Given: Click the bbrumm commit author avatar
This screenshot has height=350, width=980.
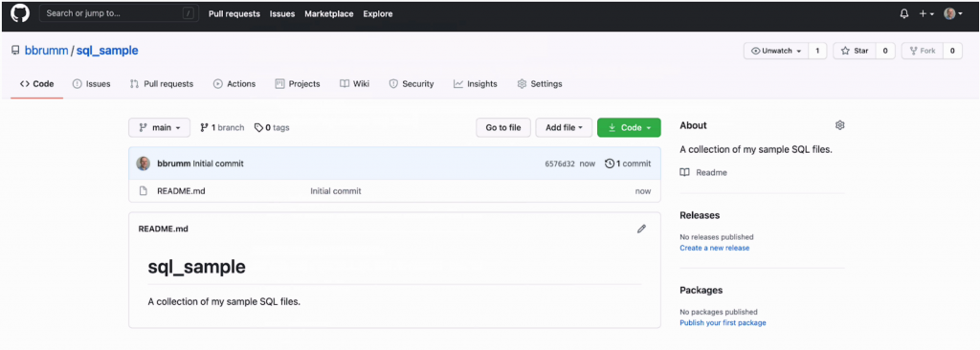Looking at the screenshot, I should pyautogui.click(x=144, y=164).
